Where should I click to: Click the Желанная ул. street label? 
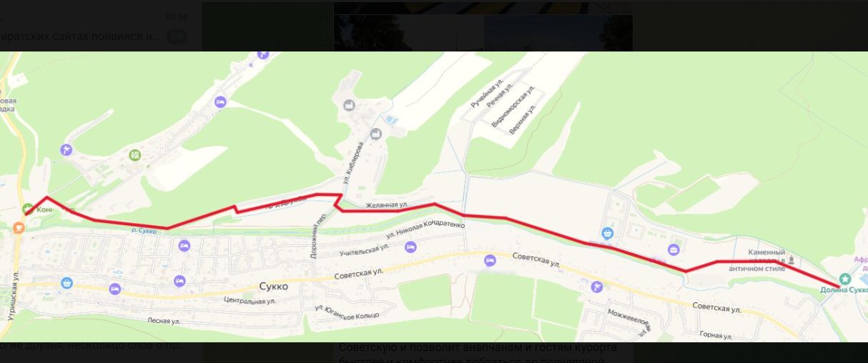[387, 206]
